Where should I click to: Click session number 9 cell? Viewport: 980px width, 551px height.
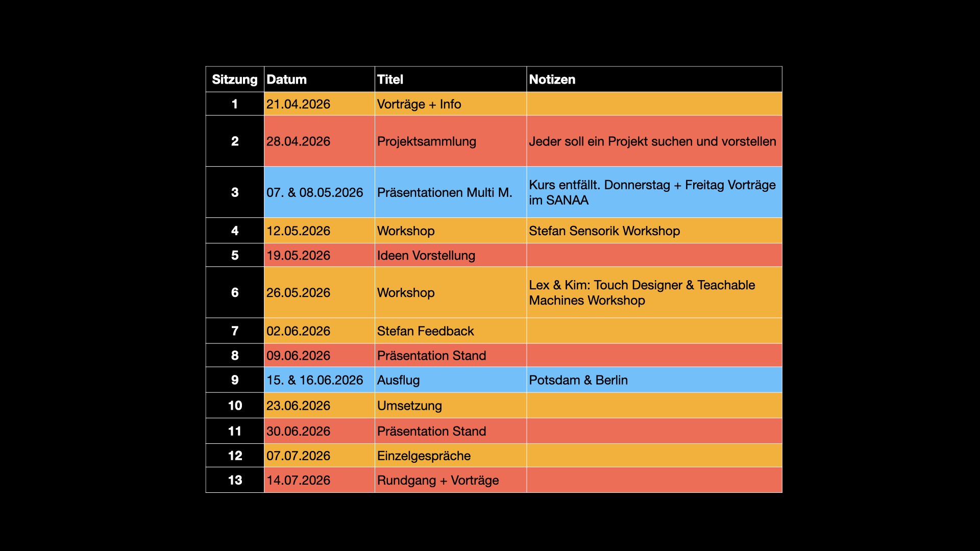(235, 380)
